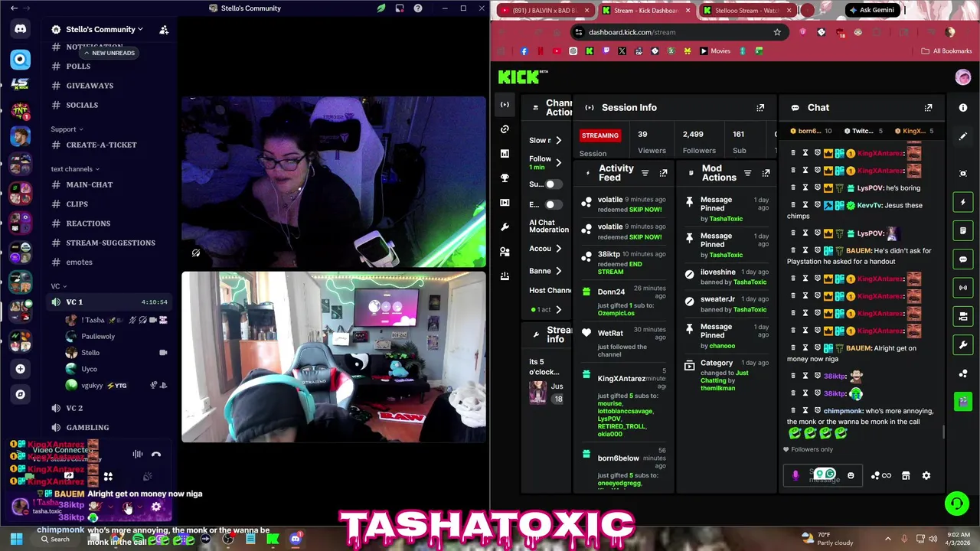Expand Follow 1 min option chevron

pyautogui.click(x=558, y=161)
